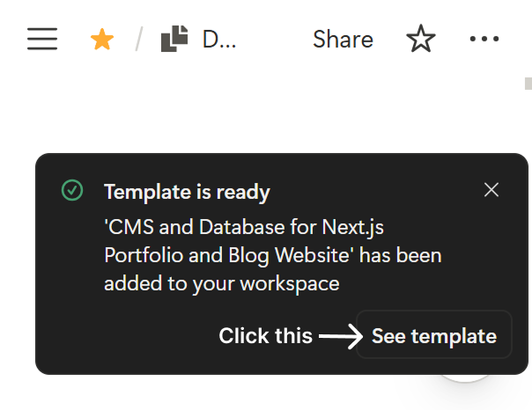Image resolution: width=532 pixels, height=410 pixels.
Task: Click the slash separator in the breadcrumb
Action: click(x=139, y=39)
